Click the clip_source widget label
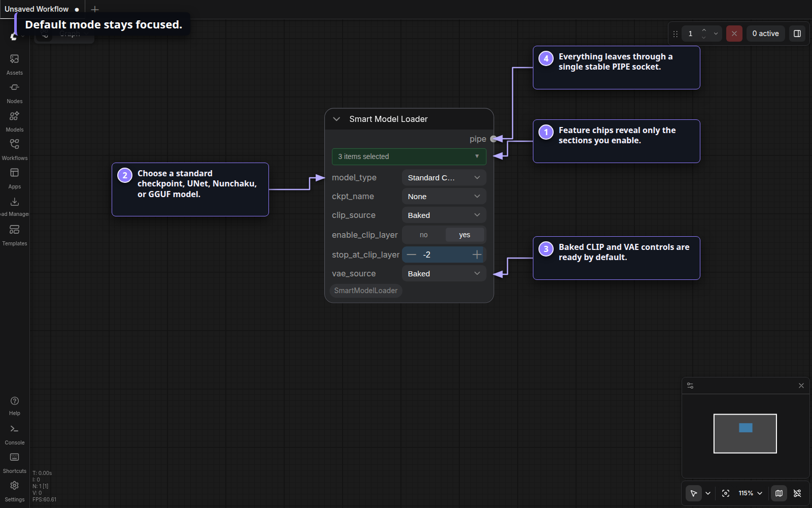 [354, 215]
